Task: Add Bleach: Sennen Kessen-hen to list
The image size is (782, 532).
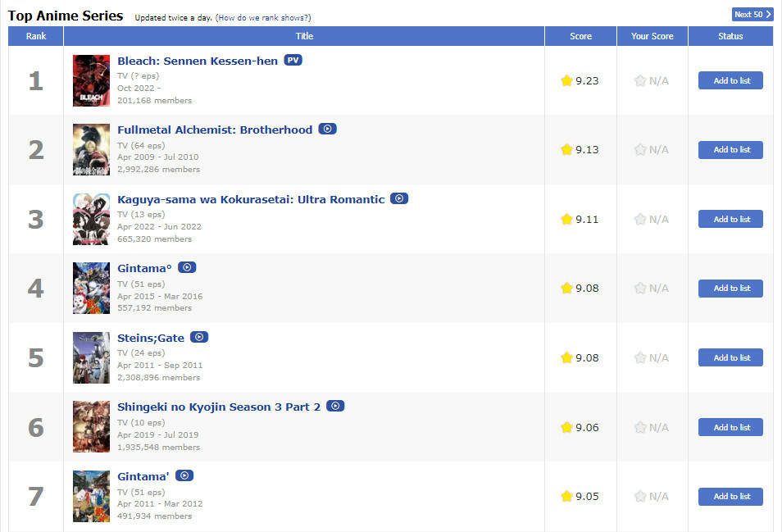Action: [x=730, y=80]
